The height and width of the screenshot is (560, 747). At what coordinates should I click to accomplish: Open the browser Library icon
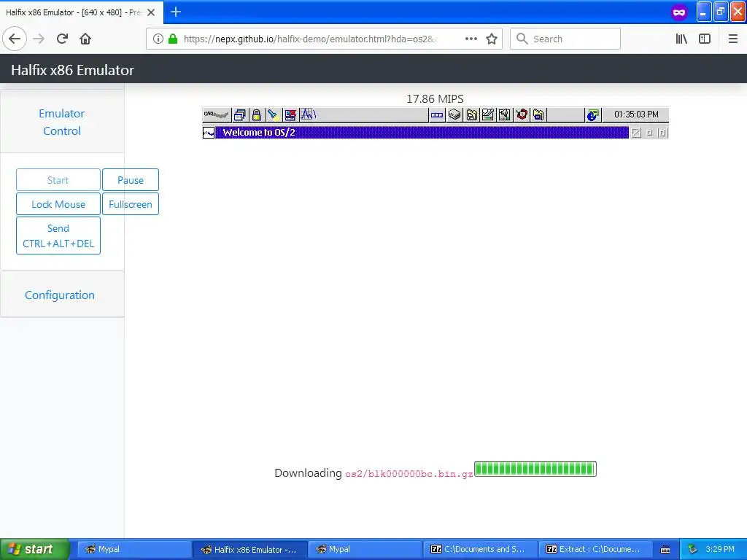[x=682, y=39]
